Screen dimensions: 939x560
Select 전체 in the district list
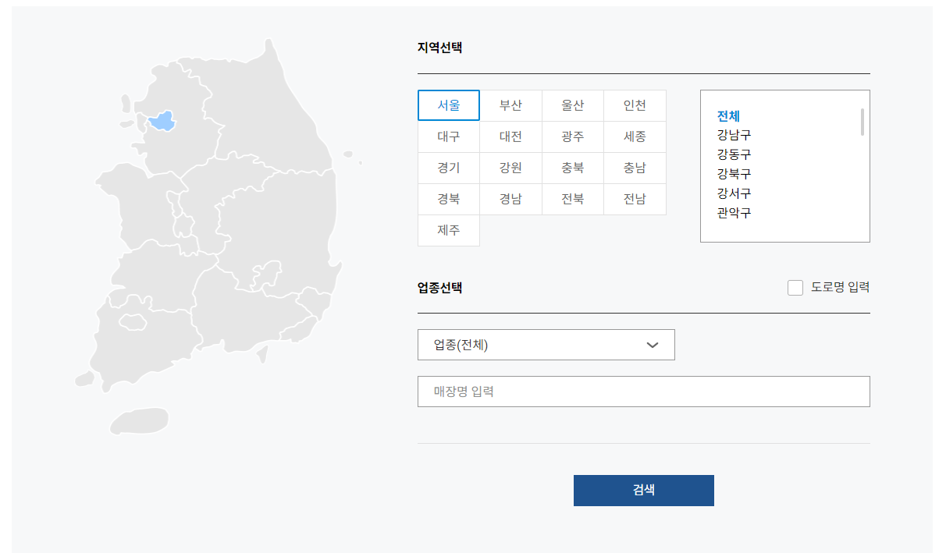pyautogui.click(x=728, y=116)
